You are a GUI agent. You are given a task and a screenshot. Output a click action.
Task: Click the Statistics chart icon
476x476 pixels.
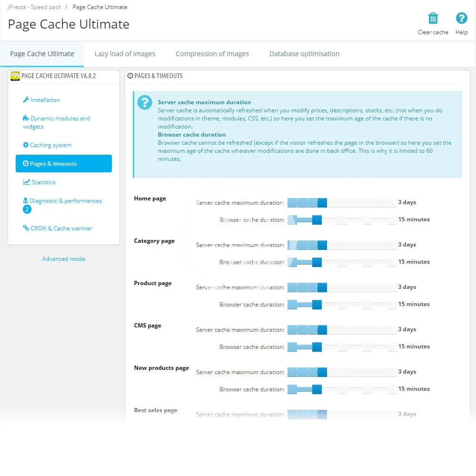[x=26, y=182]
